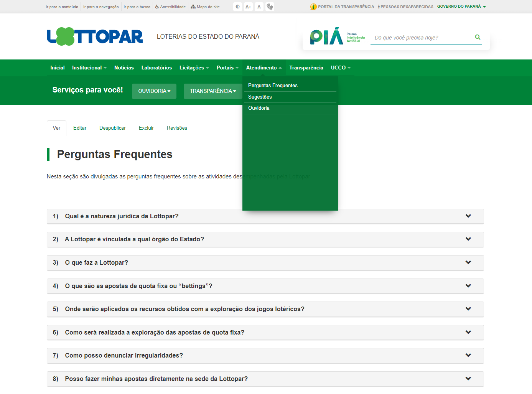Click 'Ir para a navegação' link

tap(101, 7)
